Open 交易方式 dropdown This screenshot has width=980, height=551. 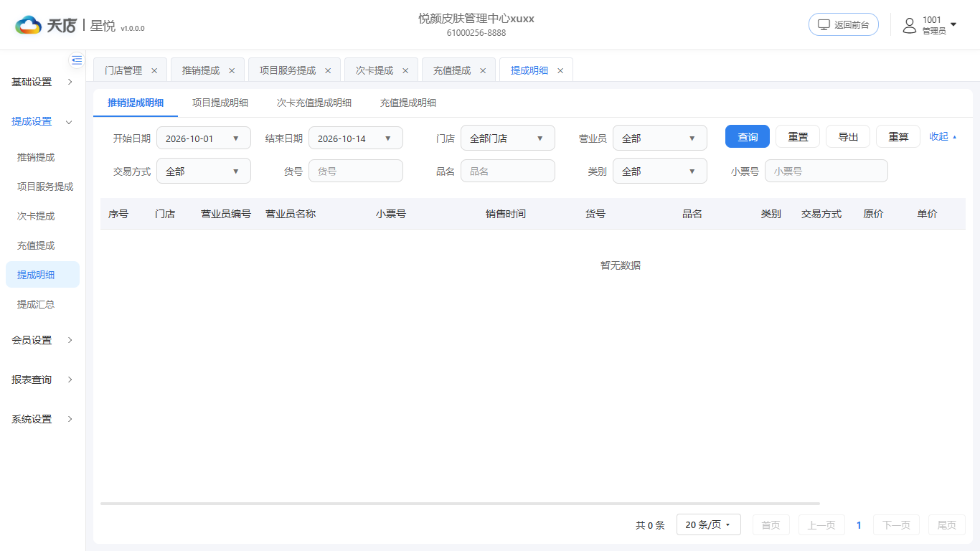(204, 171)
